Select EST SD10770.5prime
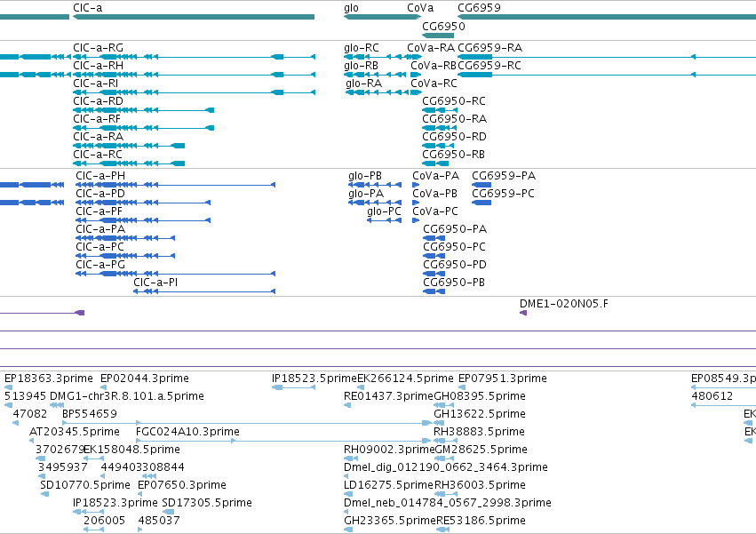Screen dimensions: 756x534 click(85, 485)
